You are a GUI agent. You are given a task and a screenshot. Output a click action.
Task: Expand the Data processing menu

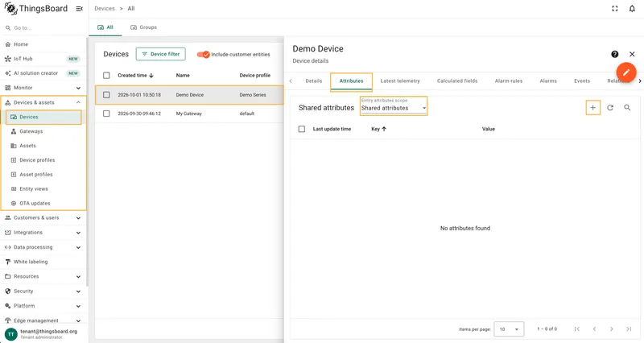point(44,247)
